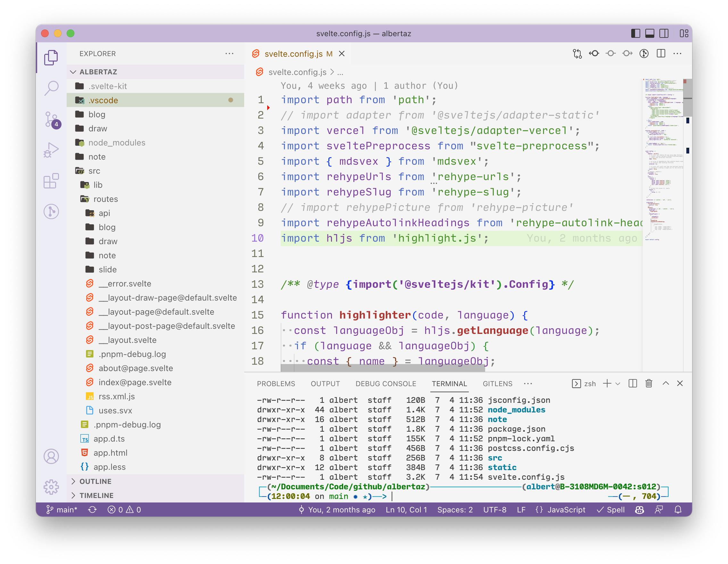
Task: Expand the TIMELINE section
Action: click(96, 495)
